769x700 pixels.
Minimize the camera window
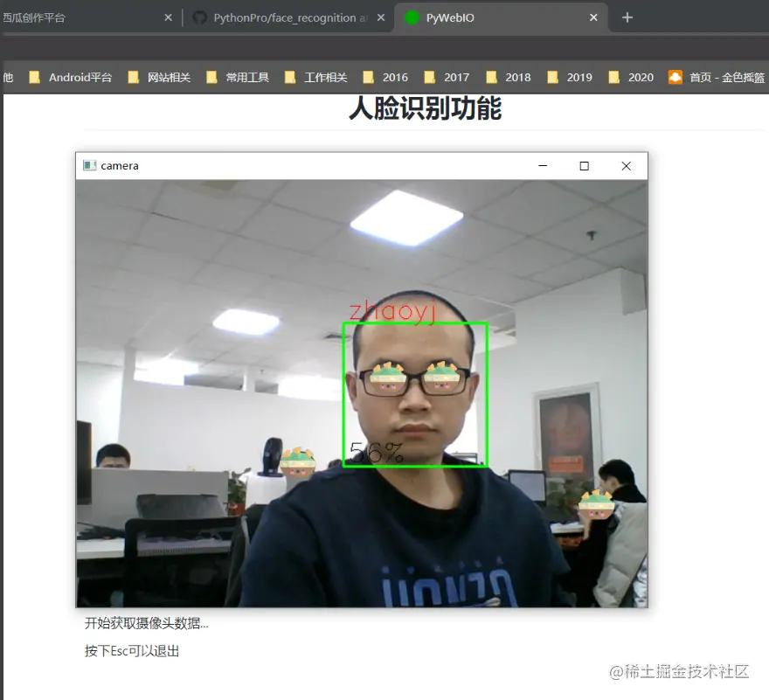click(x=543, y=166)
